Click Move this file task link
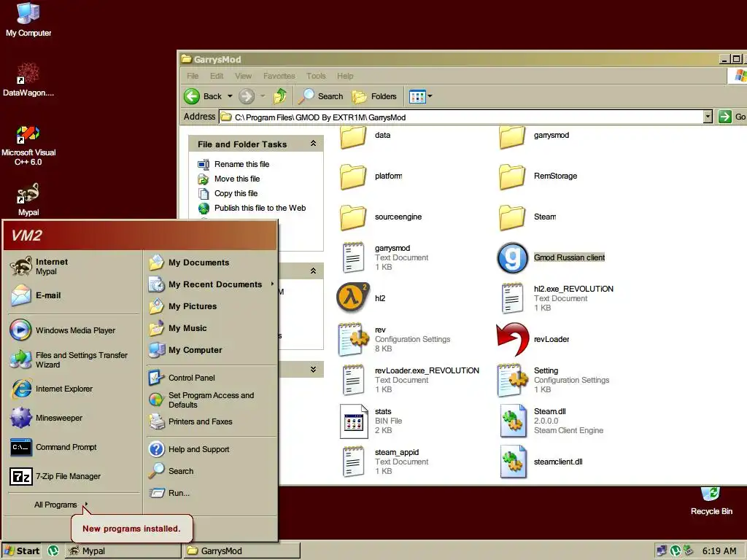The width and height of the screenshot is (747, 560). [x=237, y=179]
